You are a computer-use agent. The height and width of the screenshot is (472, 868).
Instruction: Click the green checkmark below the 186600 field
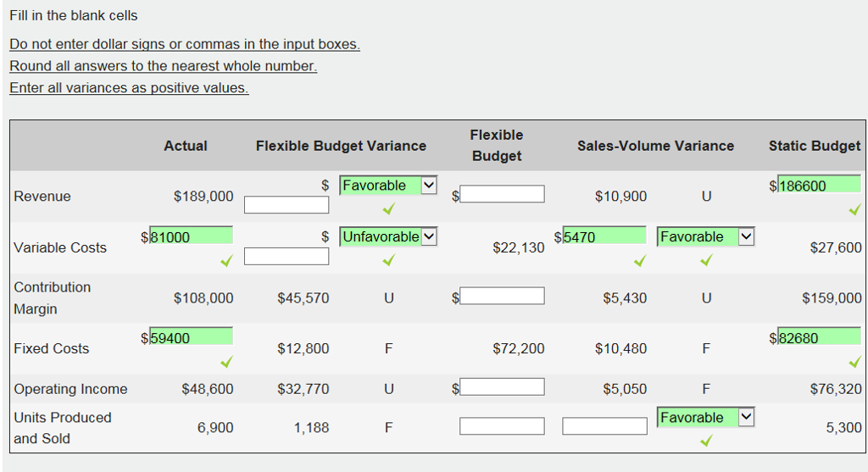pyautogui.click(x=854, y=208)
